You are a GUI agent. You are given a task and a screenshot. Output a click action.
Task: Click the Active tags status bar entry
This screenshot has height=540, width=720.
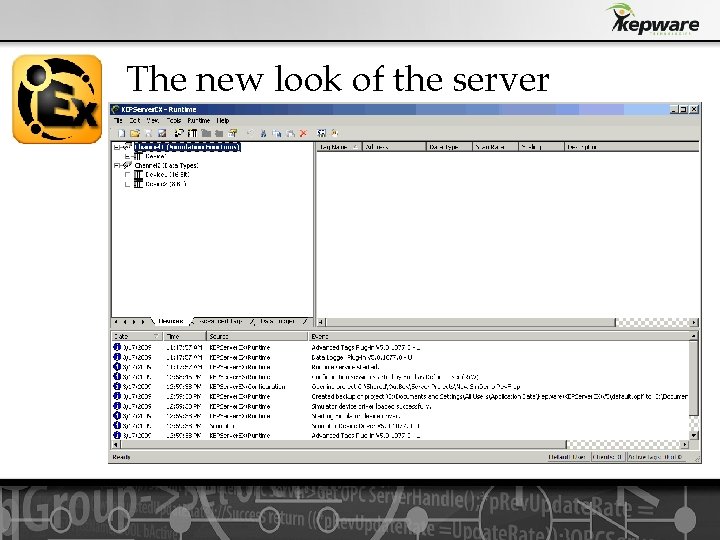point(655,457)
